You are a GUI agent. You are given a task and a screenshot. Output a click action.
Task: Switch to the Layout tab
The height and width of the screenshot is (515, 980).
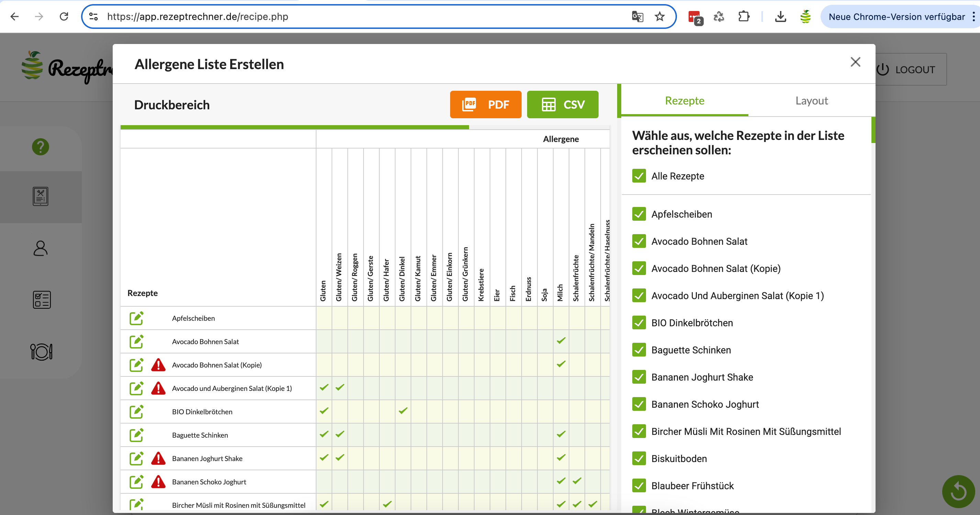[812, 101]
